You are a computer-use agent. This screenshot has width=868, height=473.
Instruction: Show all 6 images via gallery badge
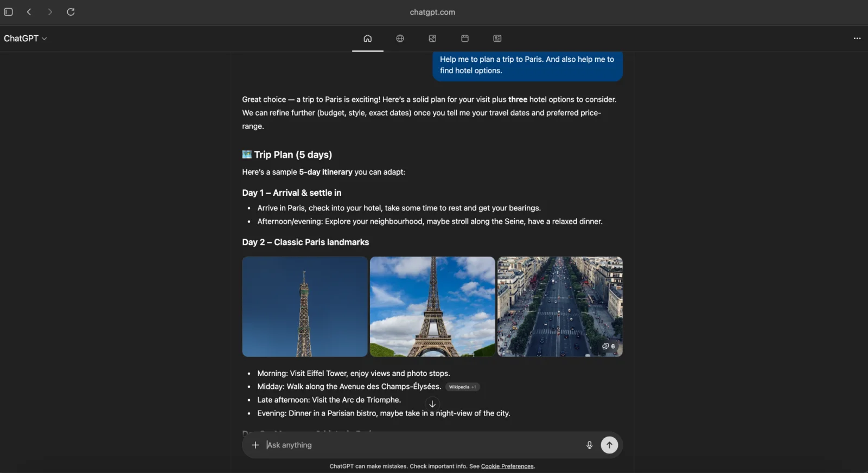tap(609, 346)
